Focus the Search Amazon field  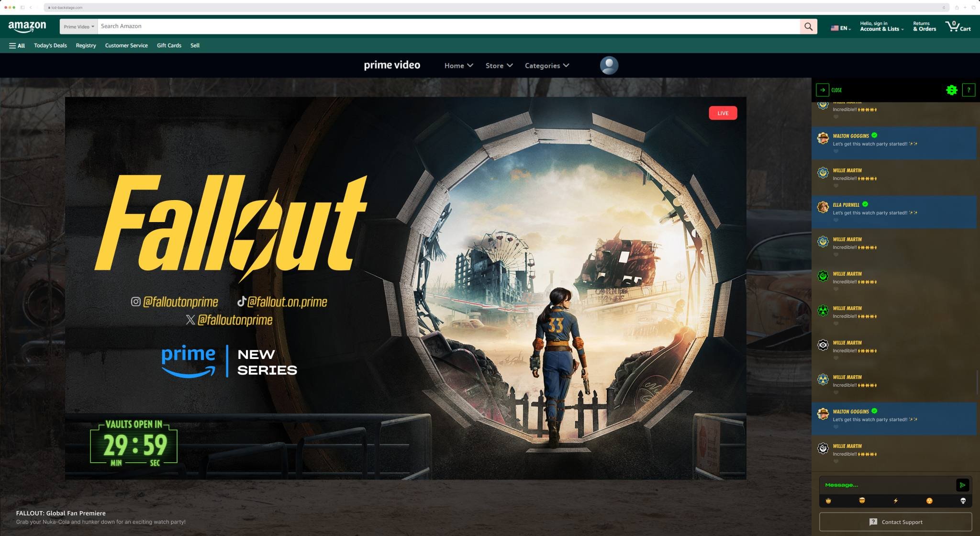449,26
